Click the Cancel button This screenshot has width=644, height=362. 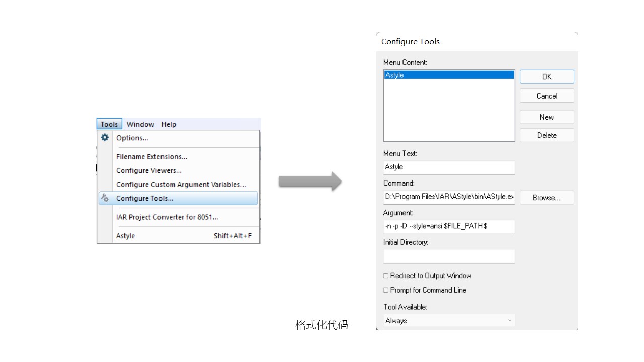point(546,96)
